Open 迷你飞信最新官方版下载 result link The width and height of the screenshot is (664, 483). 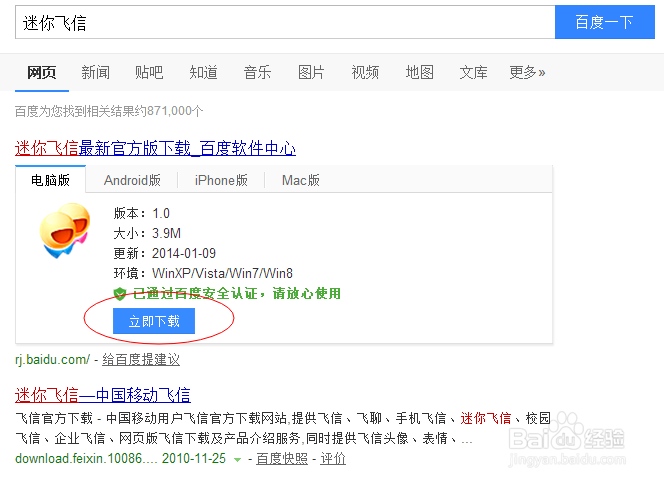click(155, 148)
